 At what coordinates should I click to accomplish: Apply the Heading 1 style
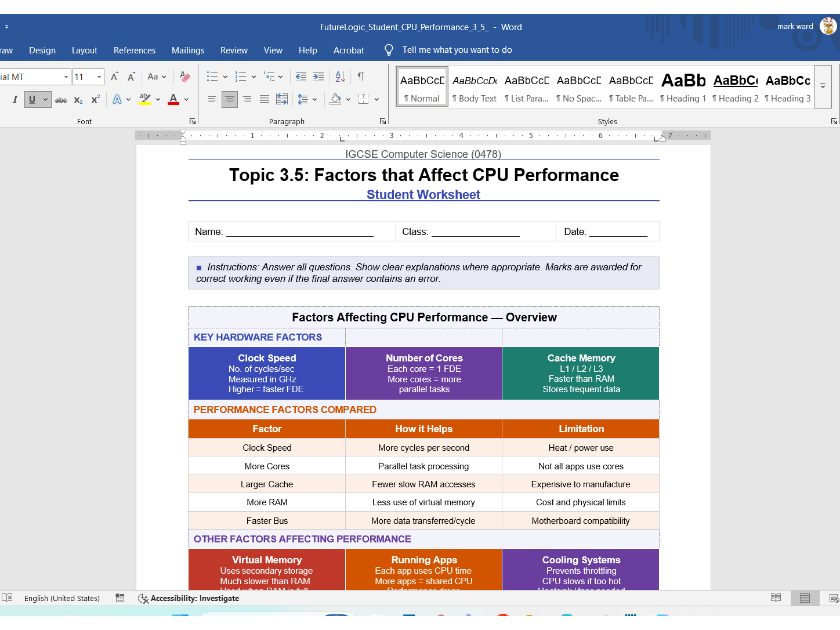click(683, 87)
